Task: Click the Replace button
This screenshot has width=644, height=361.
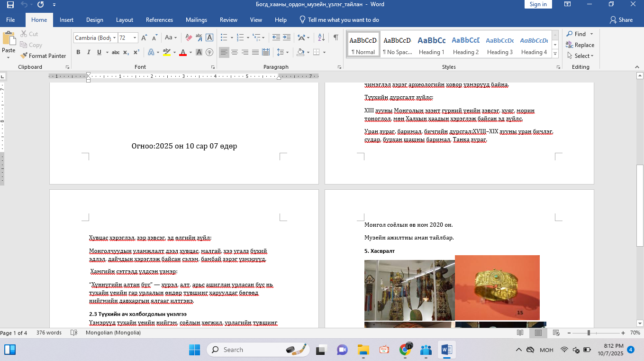Action: tap(581, 45)
